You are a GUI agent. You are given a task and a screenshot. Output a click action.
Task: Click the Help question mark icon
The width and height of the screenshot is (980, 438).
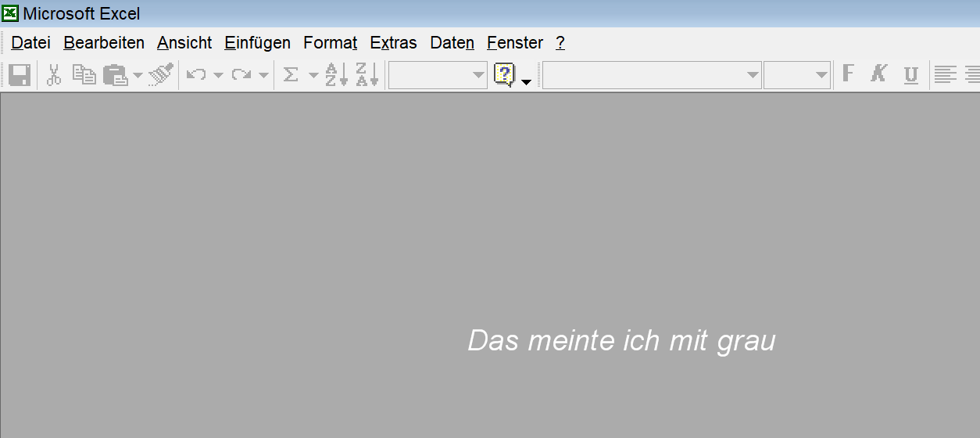[505, 75]
